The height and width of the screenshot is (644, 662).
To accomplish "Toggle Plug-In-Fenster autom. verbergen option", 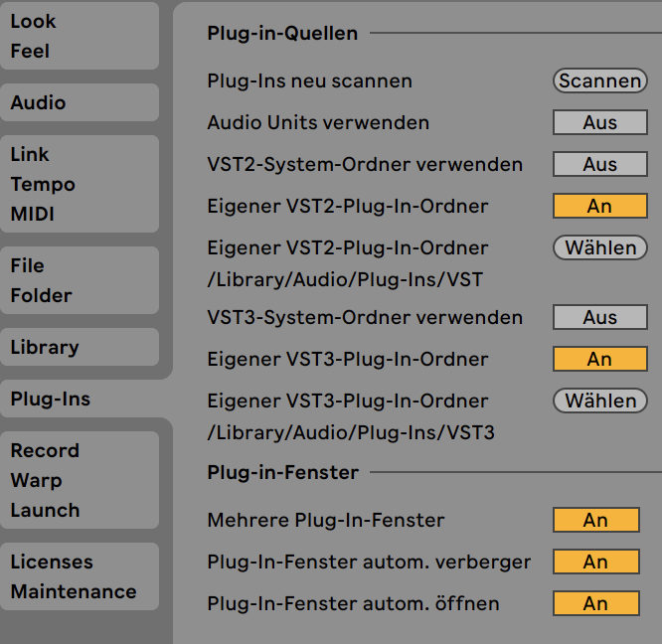I will pos(595,563).
